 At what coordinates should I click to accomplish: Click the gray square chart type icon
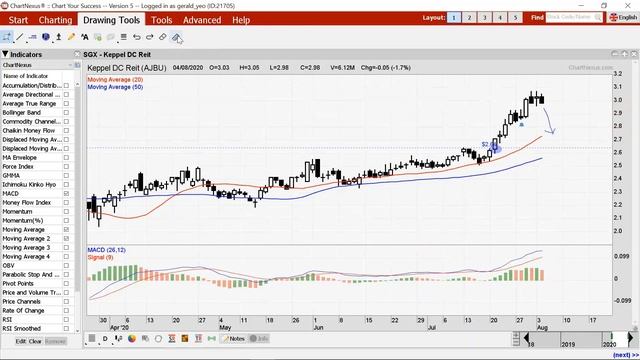(92, 338)
